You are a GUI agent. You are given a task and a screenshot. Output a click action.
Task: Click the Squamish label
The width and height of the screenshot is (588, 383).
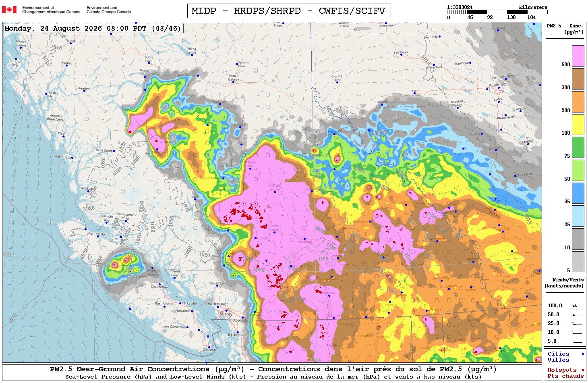tap(216, 283)
